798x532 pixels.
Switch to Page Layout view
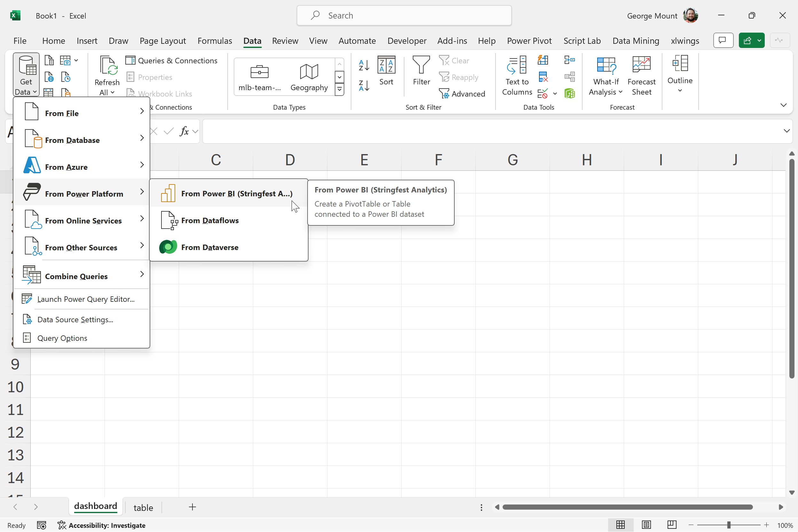(x=646, y=525)
